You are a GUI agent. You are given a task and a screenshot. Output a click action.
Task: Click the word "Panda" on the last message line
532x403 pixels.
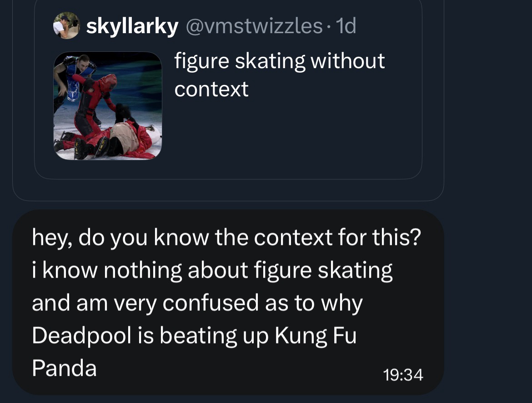[64, 368]
